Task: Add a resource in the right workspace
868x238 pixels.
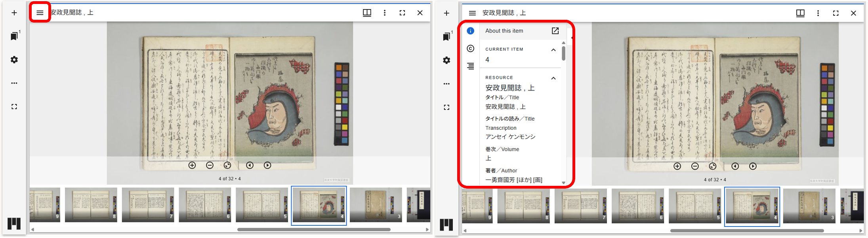Action: click(446, 13)
